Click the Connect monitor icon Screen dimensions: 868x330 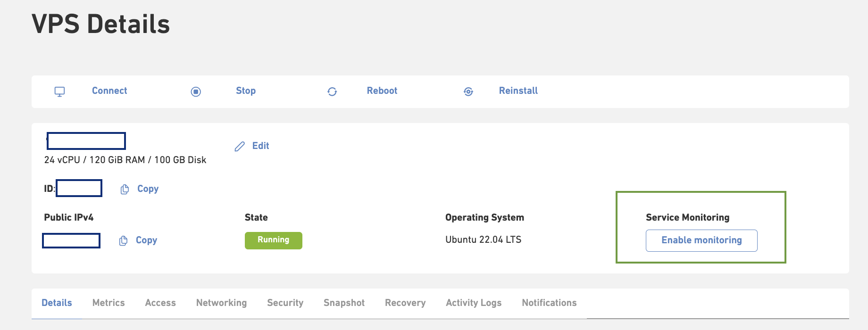pos(59,91)
